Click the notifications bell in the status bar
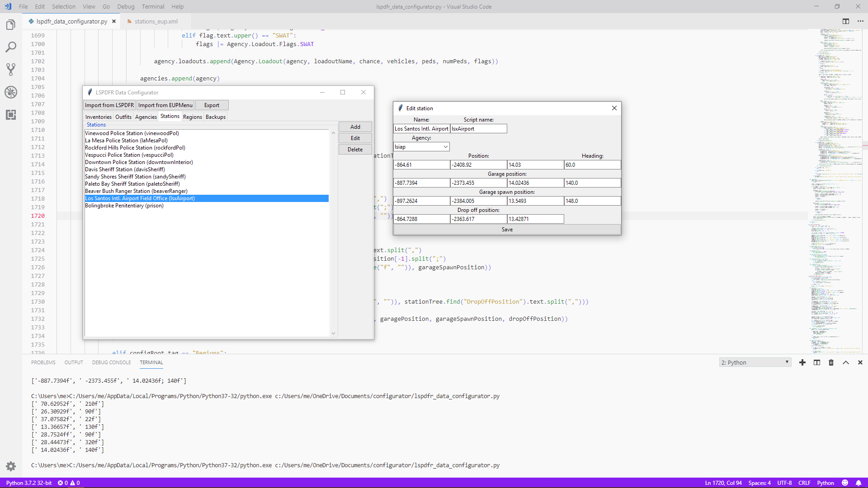The width and height of the screenshot is (868, 488). (859, 483)
